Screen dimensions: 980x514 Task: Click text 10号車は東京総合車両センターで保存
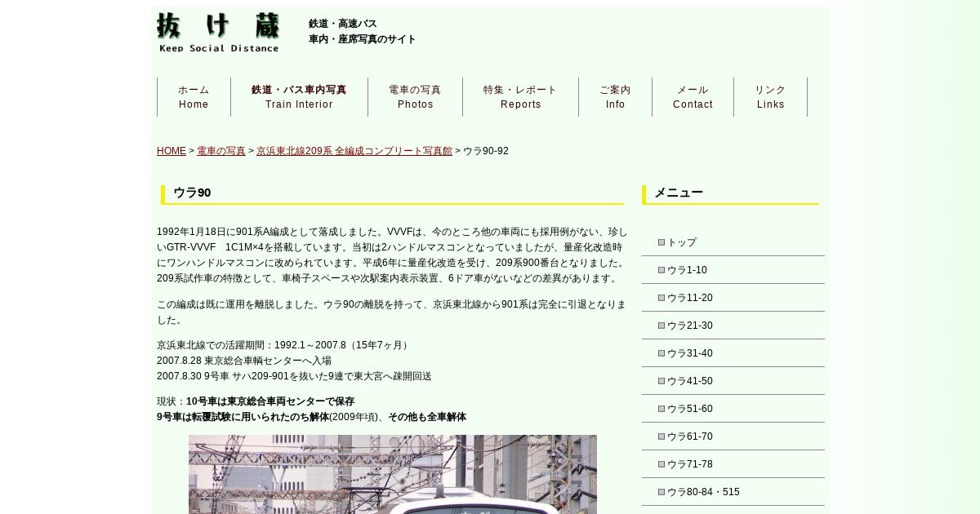click(270, 401)
